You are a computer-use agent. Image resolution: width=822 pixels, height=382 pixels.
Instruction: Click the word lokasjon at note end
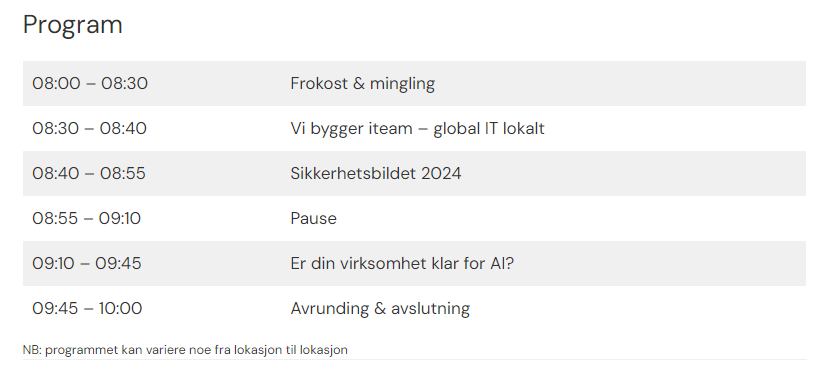(323, 351)
